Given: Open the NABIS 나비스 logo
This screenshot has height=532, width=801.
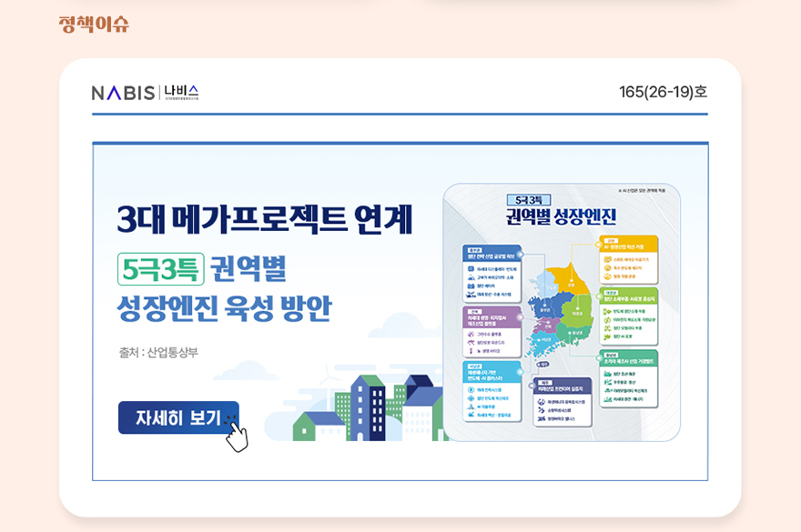Looking at the screenshot, I should tap(145, 93).
